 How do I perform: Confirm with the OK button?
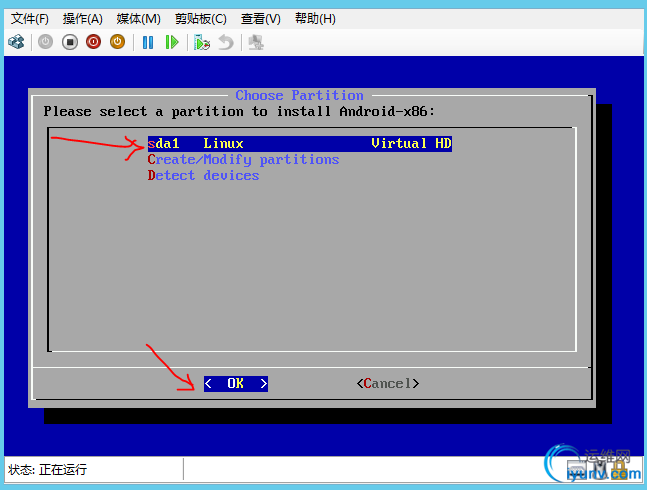pos(236,384)
